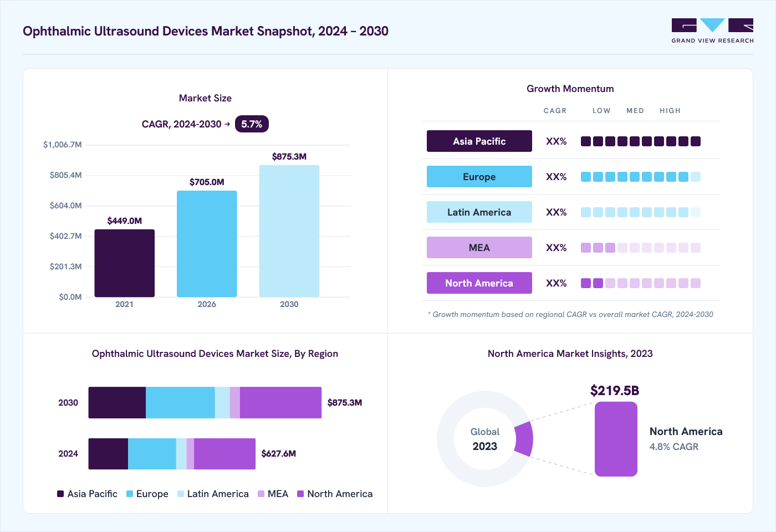Click the Global 2023 donut center label

tap(485, 439)
